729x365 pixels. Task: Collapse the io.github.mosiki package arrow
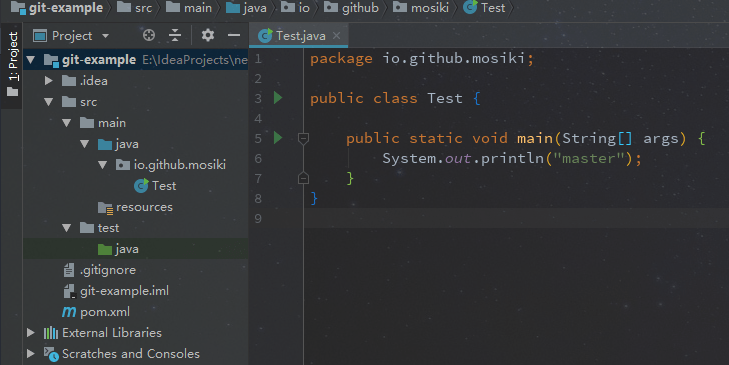point(103,165)
